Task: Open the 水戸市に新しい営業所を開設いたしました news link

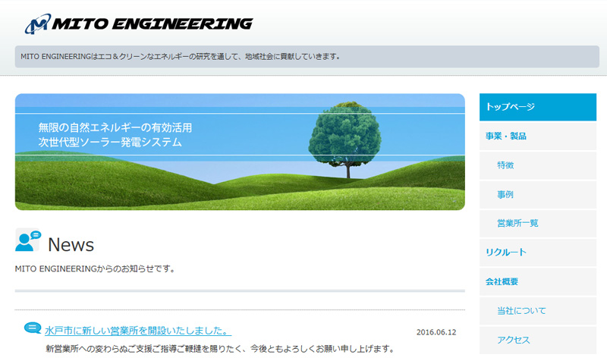Action: tap(138, 331)
